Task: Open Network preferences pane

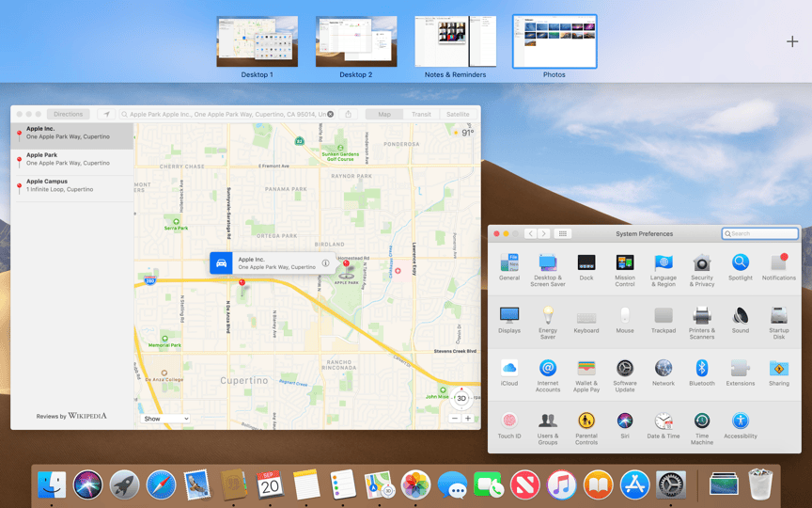Action: [664, 373]
